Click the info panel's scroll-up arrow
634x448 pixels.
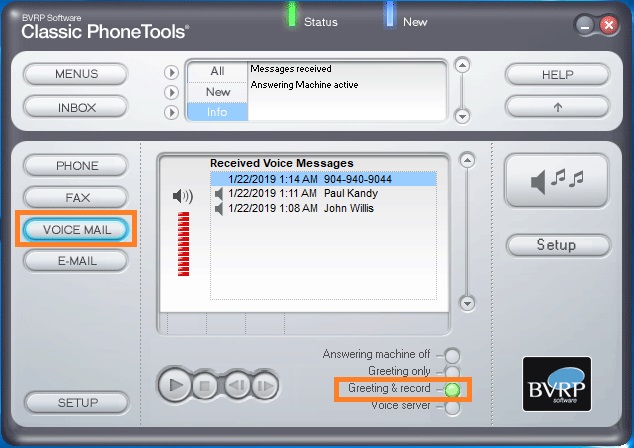(462, 65)
